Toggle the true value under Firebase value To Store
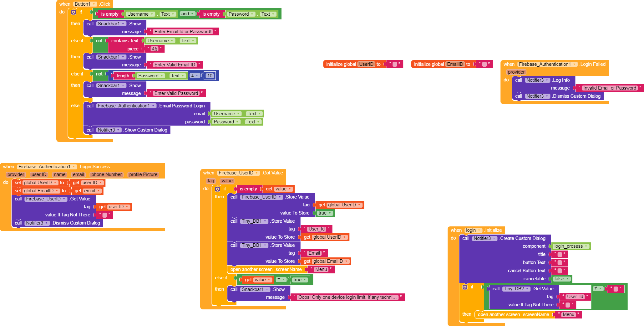 pos(325,213)
